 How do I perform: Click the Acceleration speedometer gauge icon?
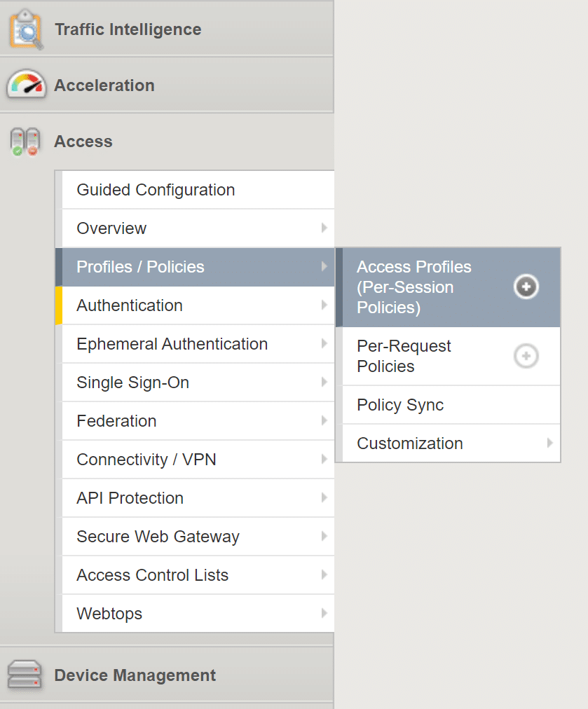pyautogui.click(x=27, y=85)
